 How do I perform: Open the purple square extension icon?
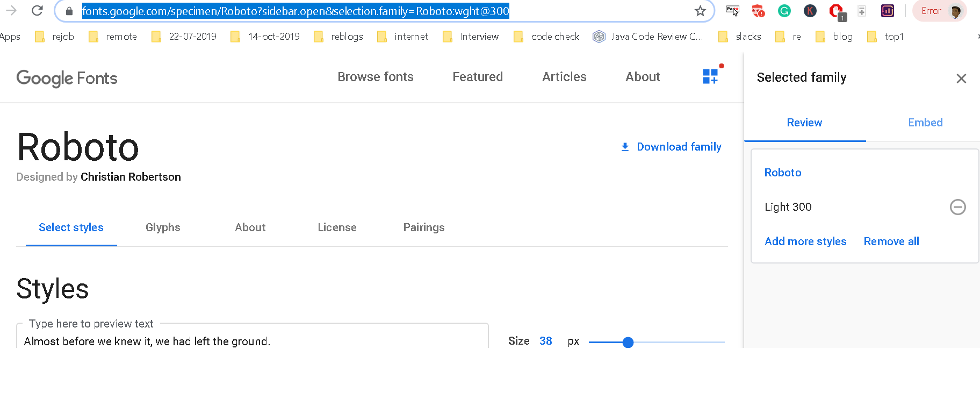point(888,11)
